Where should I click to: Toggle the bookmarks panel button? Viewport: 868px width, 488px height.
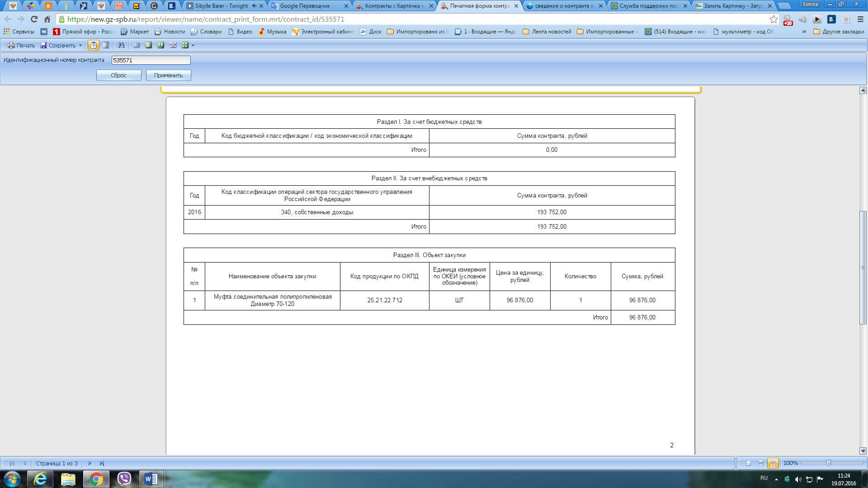tap(106, 45)
